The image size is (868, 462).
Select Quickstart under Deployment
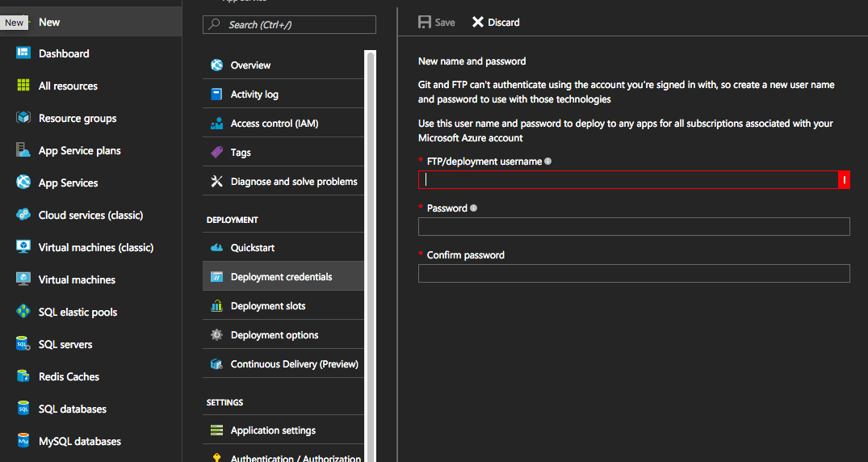point(283,248)
